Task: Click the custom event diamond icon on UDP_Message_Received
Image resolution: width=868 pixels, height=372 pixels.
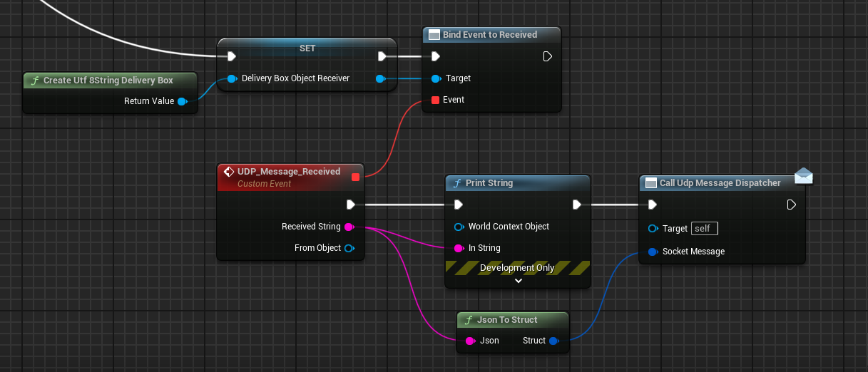Action: click(x=229, y=172)
